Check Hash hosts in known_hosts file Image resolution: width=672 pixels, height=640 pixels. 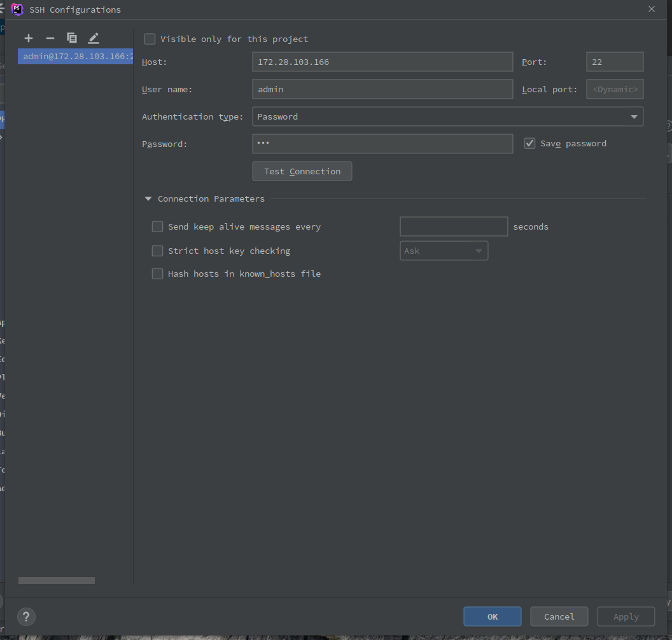click(158, 274)
